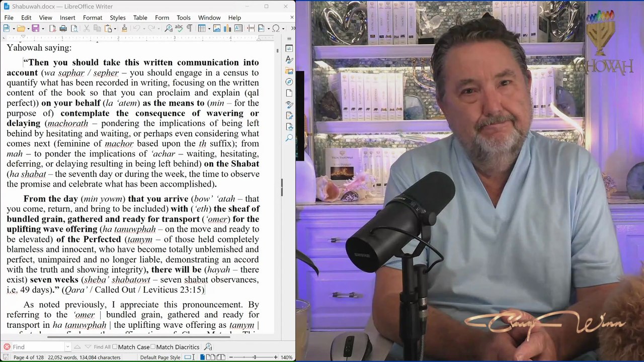Click page count in status bar
This screenshot has width=644, height=362.
(28, 357)
